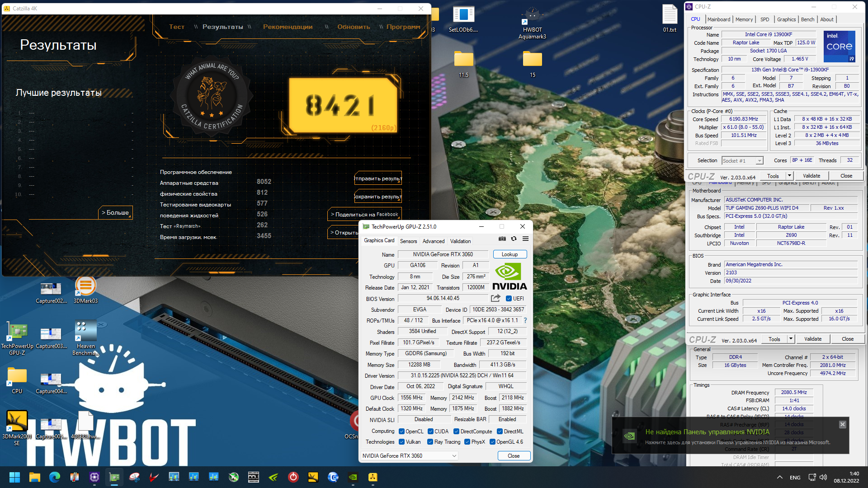This screenshot has width=868, height=488.
Task: Click the Bus Interface question mark icon
Action: coord(525,320)
